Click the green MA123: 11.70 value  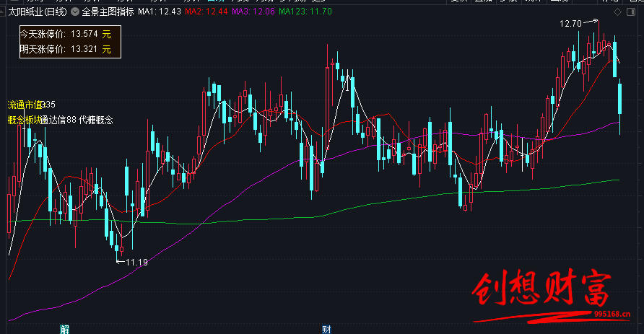[305, 12]
